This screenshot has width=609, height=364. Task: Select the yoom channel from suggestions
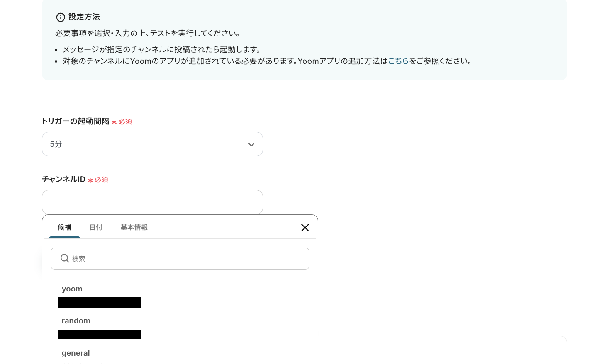point(72,289)
